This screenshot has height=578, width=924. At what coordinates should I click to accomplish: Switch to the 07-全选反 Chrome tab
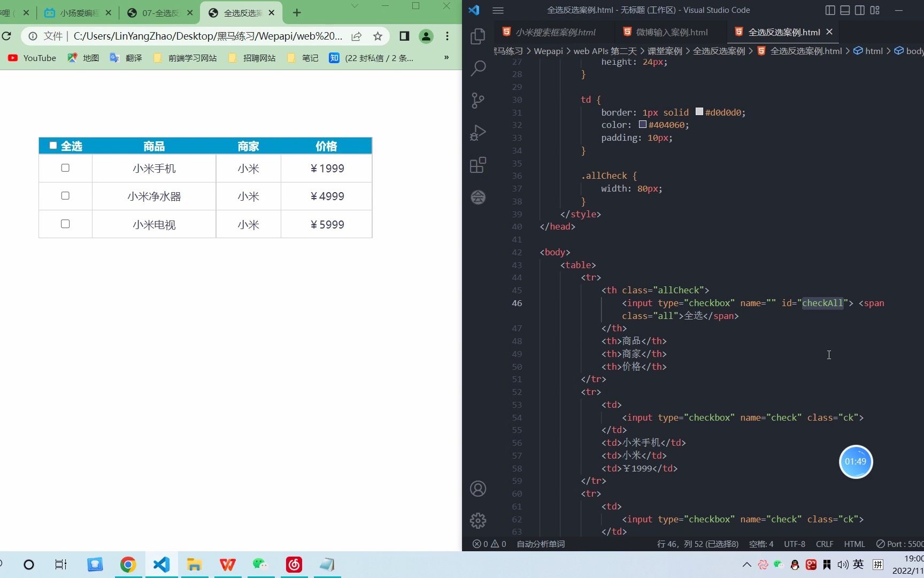159,13
